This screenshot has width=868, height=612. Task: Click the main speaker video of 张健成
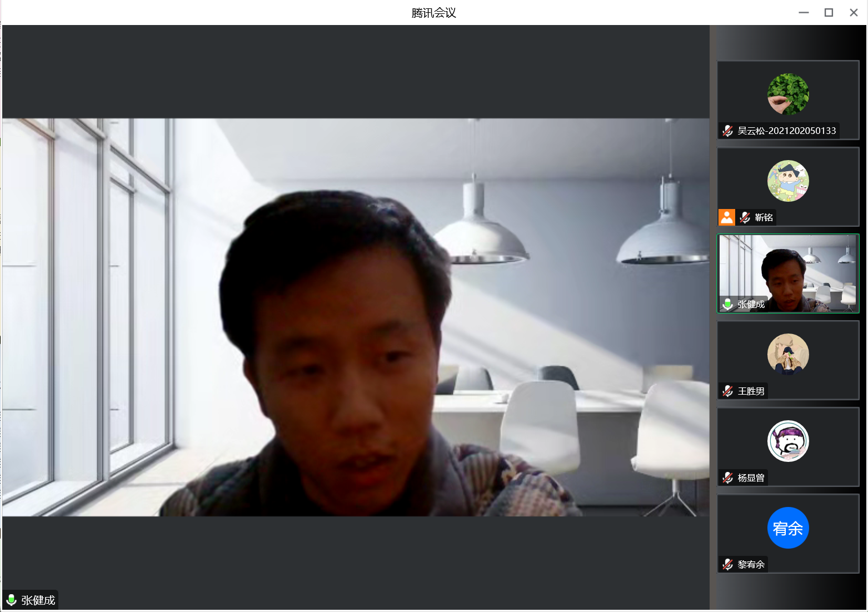tap(356, 317)
